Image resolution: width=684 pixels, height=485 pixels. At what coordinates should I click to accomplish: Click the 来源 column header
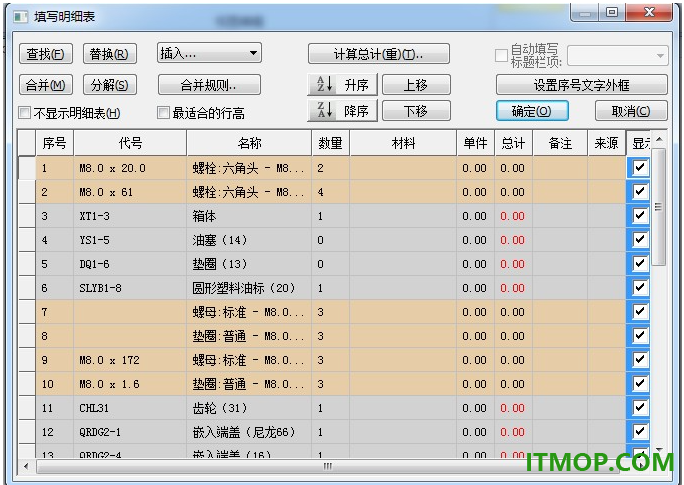coord(606,143)
